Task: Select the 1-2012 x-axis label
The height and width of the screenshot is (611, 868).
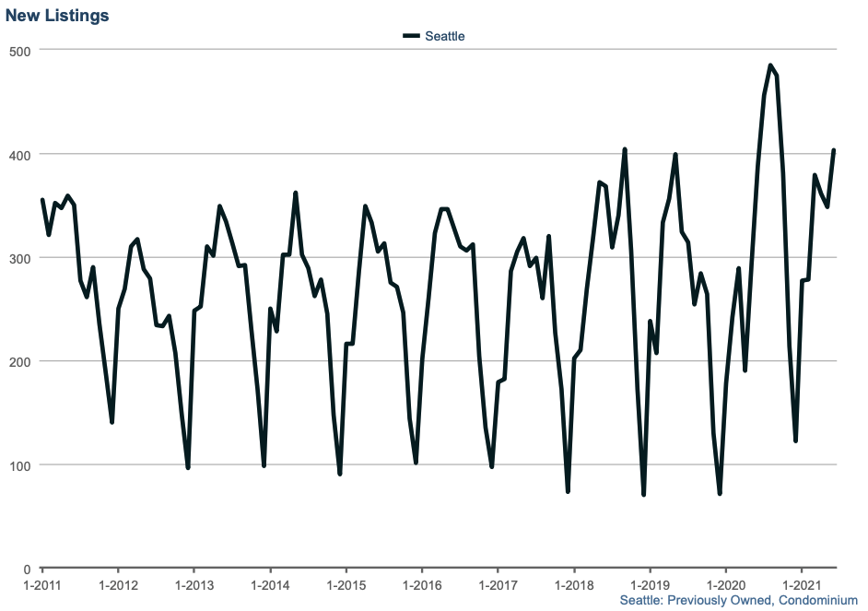Action: [118, 585]
